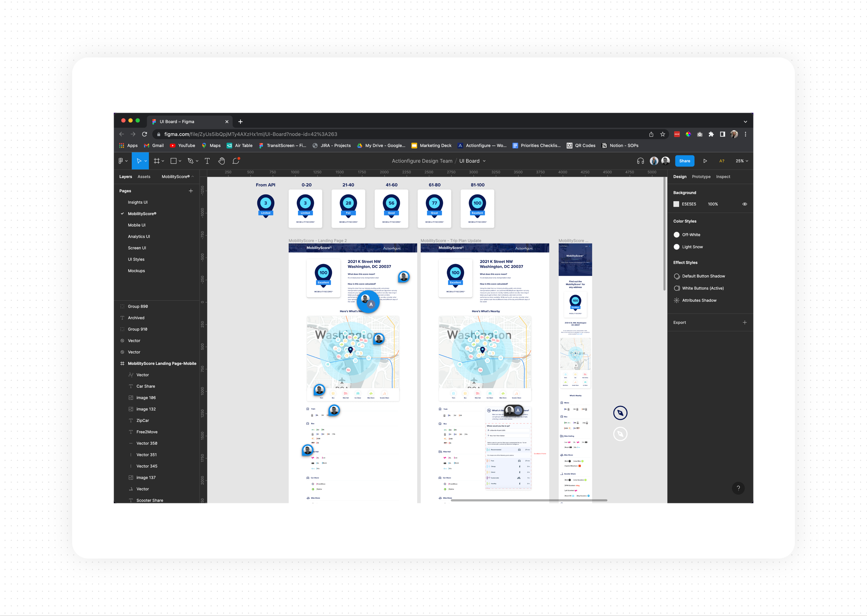Select the MobilityScore Landing Page-Mobile layer
This screenshot has width=867, height=616.
click(162, 363)
